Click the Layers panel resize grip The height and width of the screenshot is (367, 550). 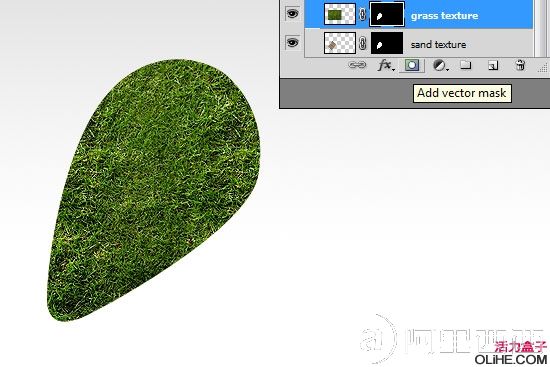click(x=543, y=67)
